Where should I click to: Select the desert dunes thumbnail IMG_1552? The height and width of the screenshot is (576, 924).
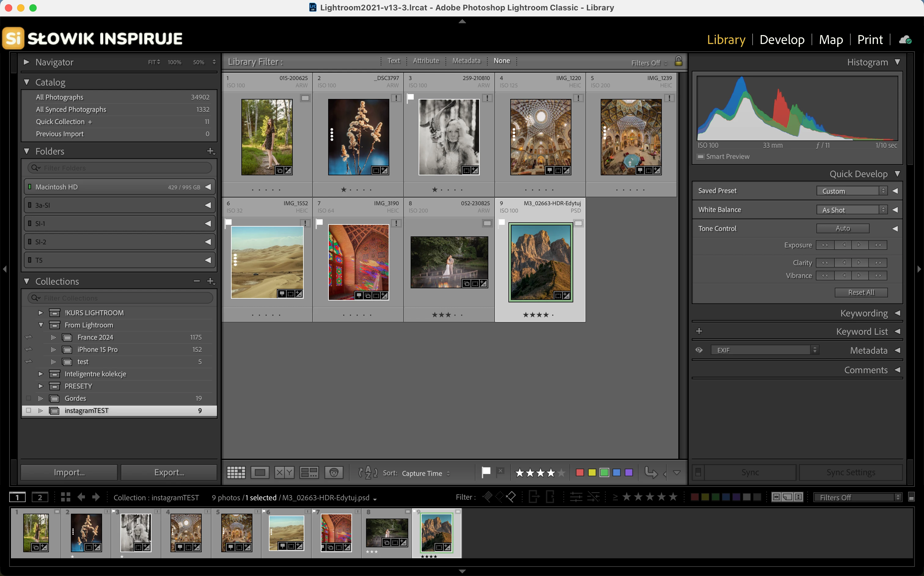pyautogui.click(x=267, y=262)
